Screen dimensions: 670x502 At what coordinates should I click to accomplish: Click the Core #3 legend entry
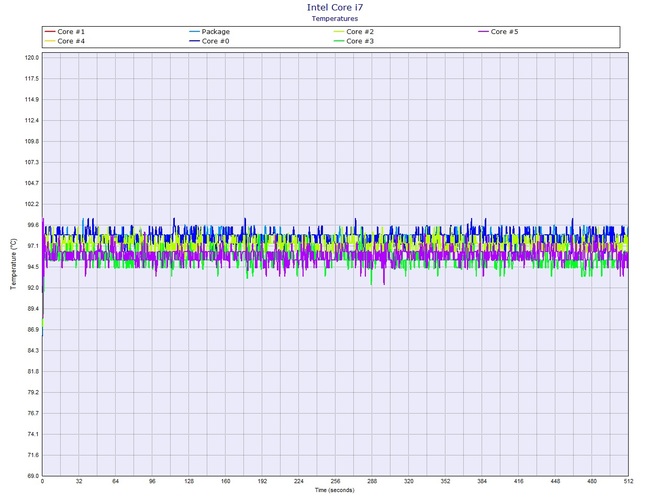354,41
